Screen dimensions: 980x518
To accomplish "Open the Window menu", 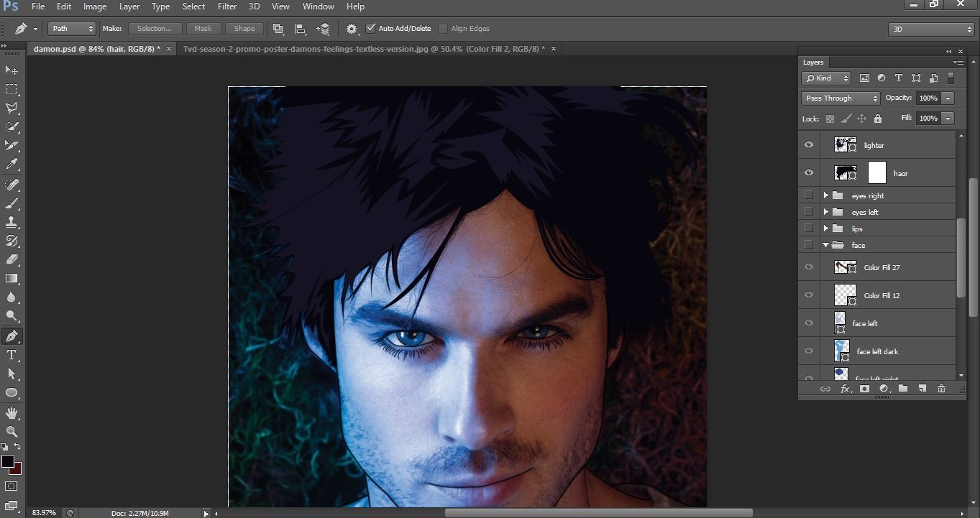I will (318, 6).
